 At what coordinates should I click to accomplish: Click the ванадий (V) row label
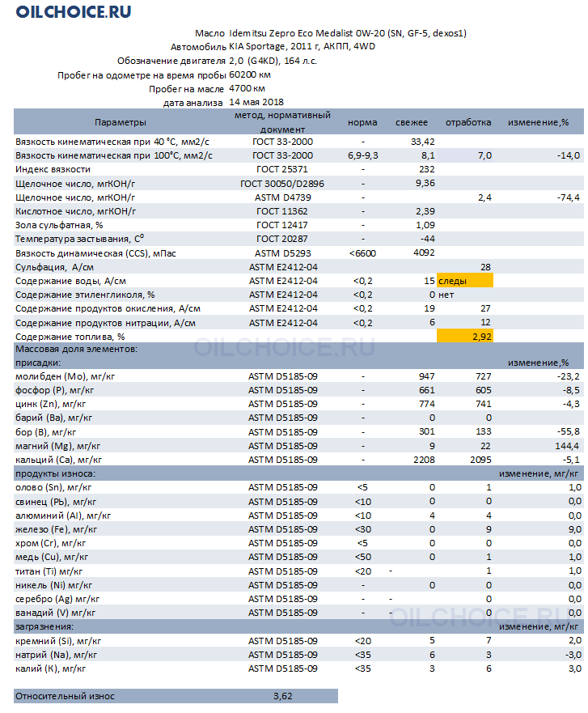pos(55,613)
